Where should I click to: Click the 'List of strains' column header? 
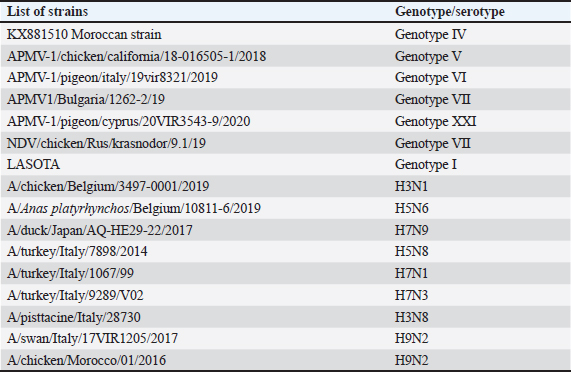click(47, 12)
